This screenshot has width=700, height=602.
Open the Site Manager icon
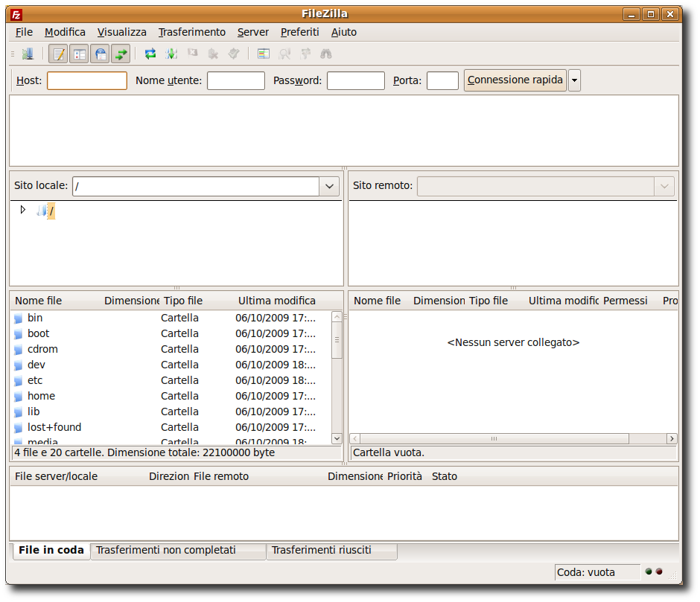[28, 54]
